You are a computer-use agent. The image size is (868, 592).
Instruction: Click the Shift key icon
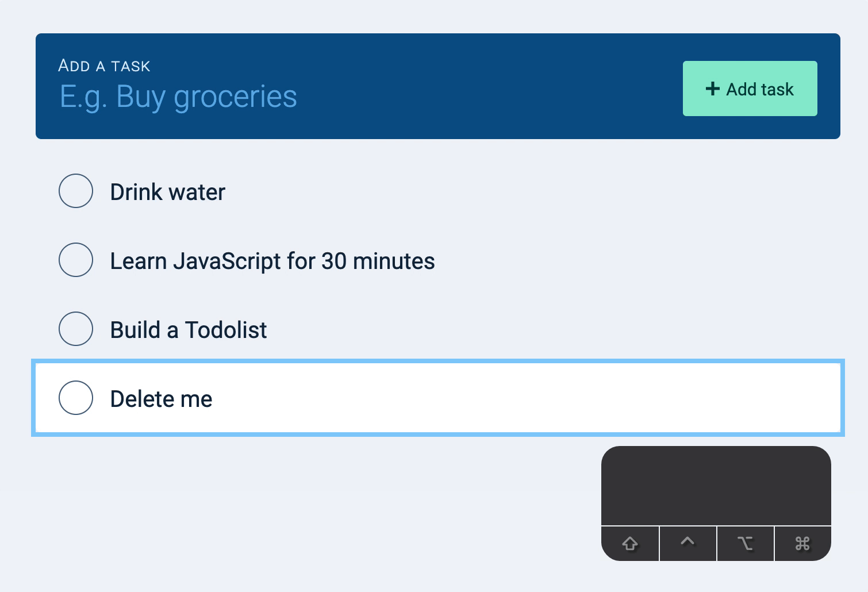630,543
